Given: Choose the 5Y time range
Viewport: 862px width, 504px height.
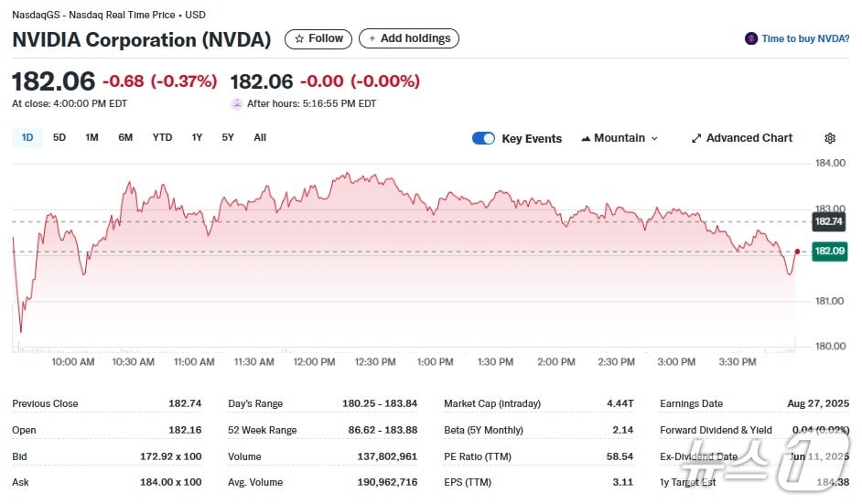Looking at the screenshot, I should (x=228, y=137).
